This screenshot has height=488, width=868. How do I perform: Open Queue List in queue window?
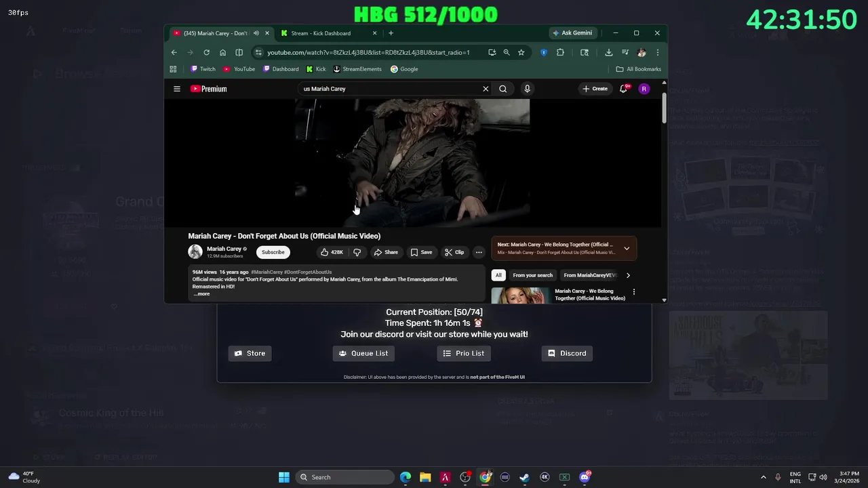363,353
